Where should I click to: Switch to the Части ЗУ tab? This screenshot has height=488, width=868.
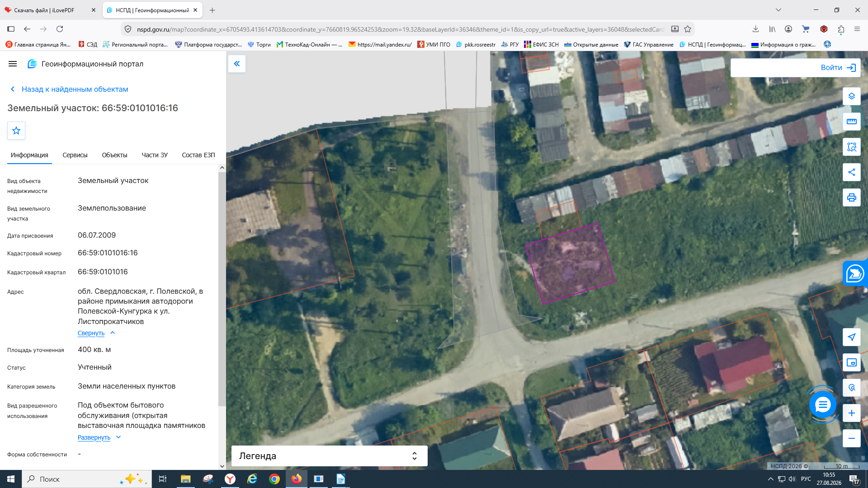[155, 155]
